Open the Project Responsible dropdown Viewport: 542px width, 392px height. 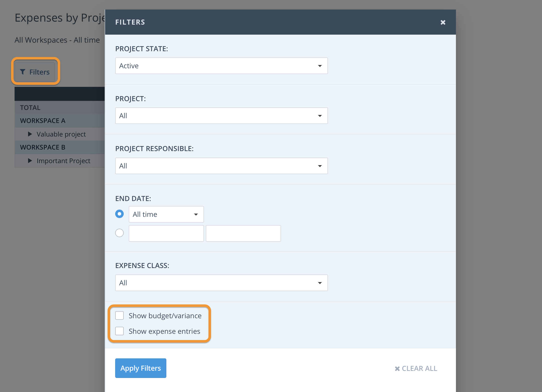click(221, 166)
